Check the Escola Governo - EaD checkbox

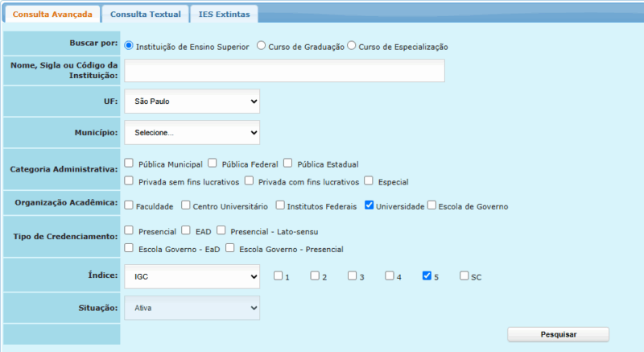[129, 247]
